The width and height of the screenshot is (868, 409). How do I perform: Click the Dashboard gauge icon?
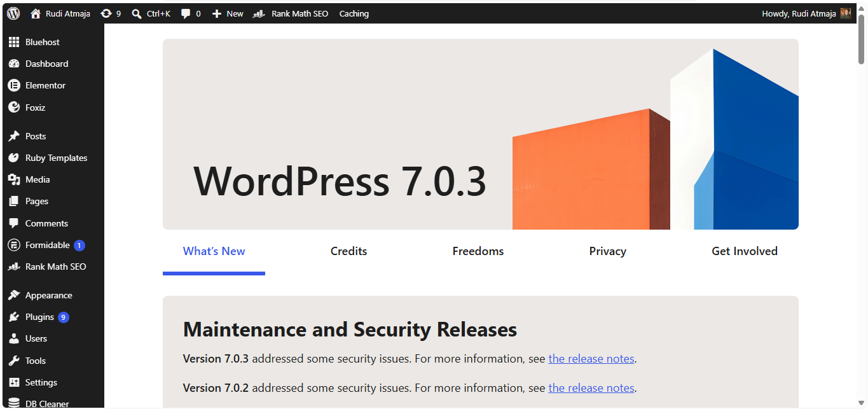pos(14,64)
